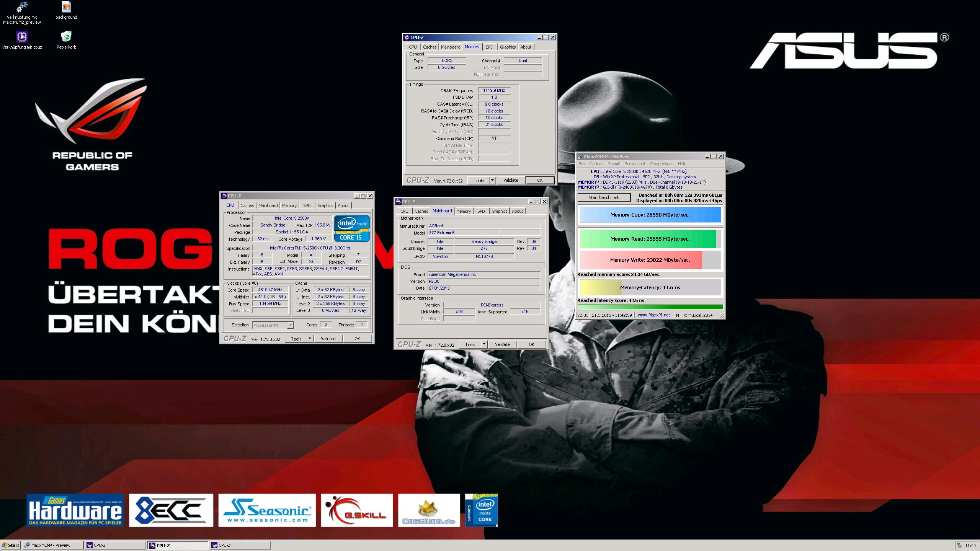
Task: Select the background file icon on the desktop
Action: (66, 7)
